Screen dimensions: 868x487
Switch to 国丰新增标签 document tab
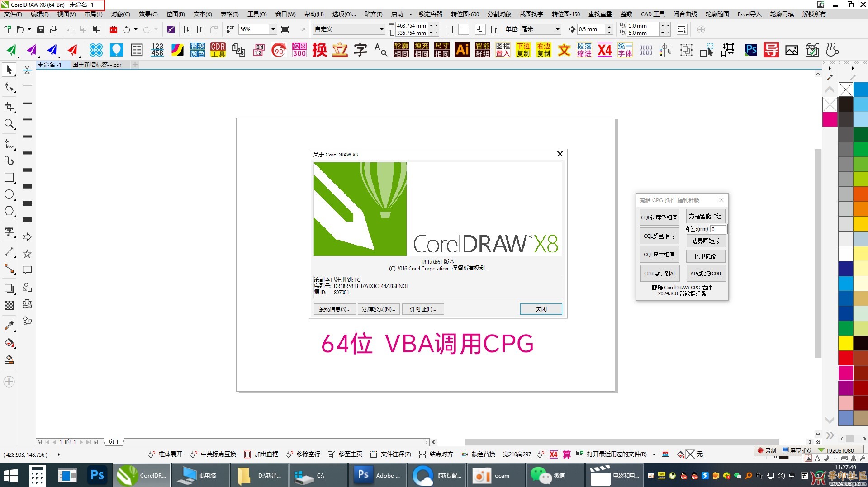coord(97,65)
